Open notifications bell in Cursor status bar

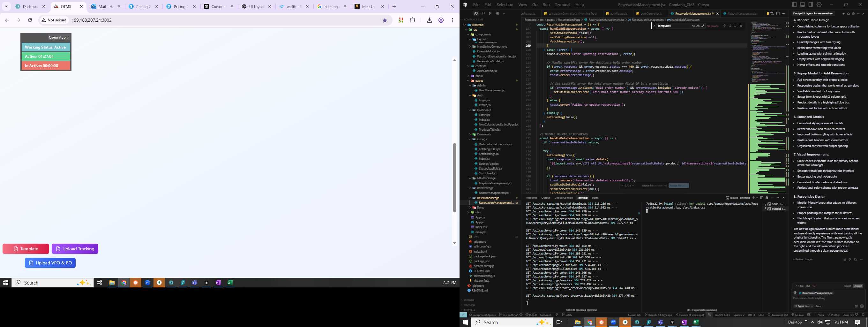pyautogui.click(x=863, y=315)
